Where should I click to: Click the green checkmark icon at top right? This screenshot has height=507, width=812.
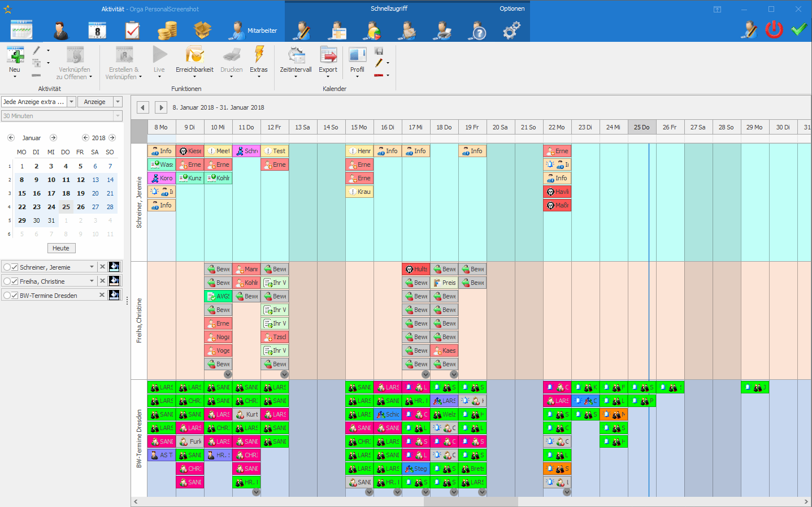coord(798,29)
